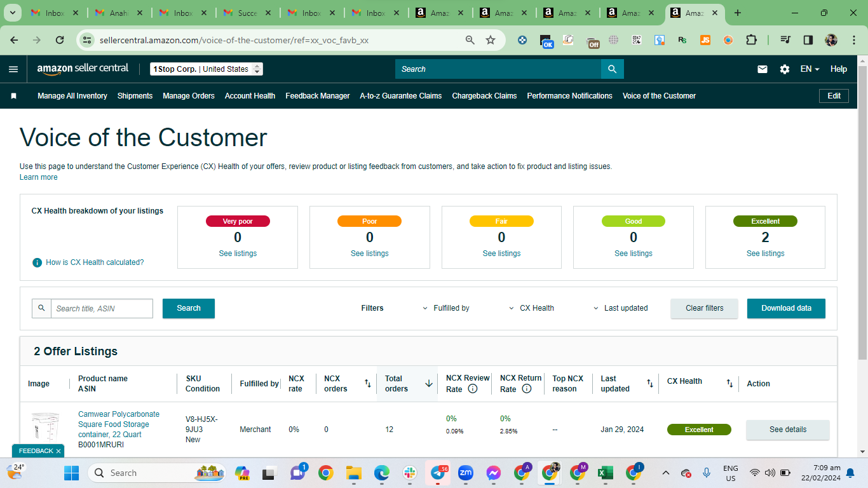Click the NCX Return Rate info icon
This screenshot has height=488, width=868.
pos(527,389)
